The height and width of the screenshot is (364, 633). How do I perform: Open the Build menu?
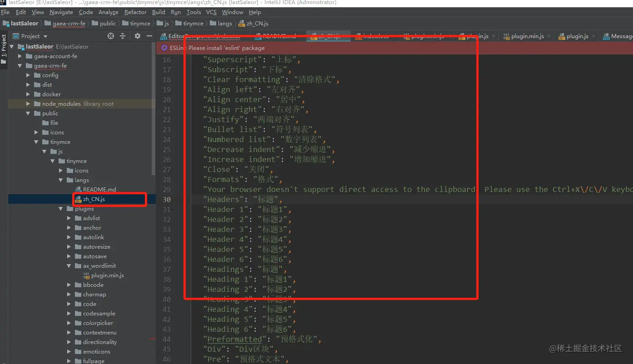click(x=158, y=12)
